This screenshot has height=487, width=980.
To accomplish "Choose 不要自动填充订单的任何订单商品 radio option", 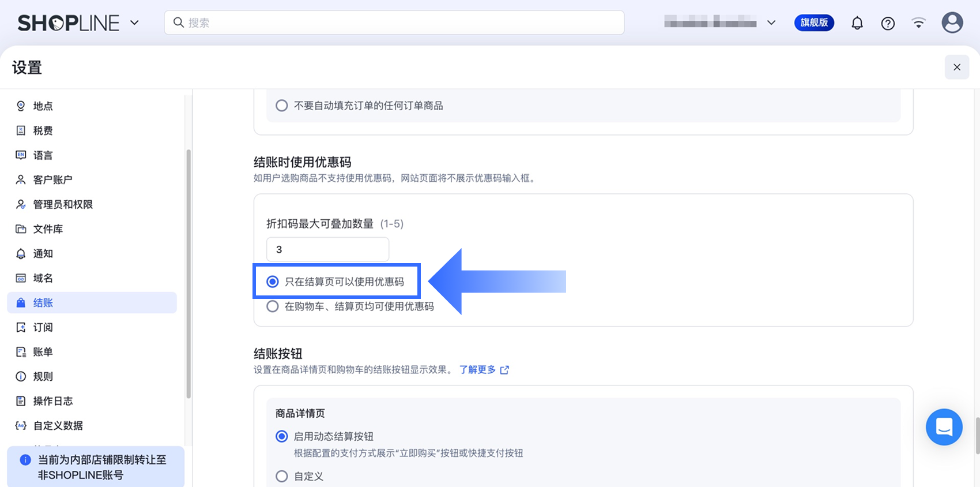I will pyautogui.click(x=282, y=106).
